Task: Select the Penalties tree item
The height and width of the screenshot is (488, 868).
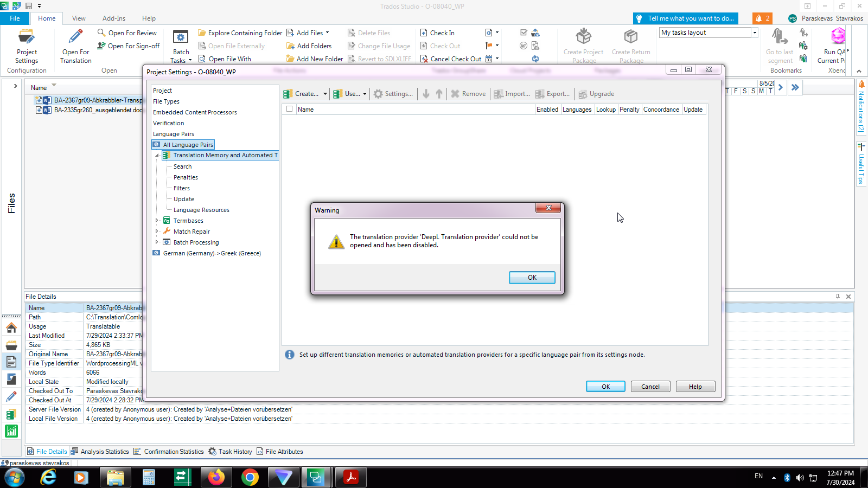Action: (x=186, y=177)
